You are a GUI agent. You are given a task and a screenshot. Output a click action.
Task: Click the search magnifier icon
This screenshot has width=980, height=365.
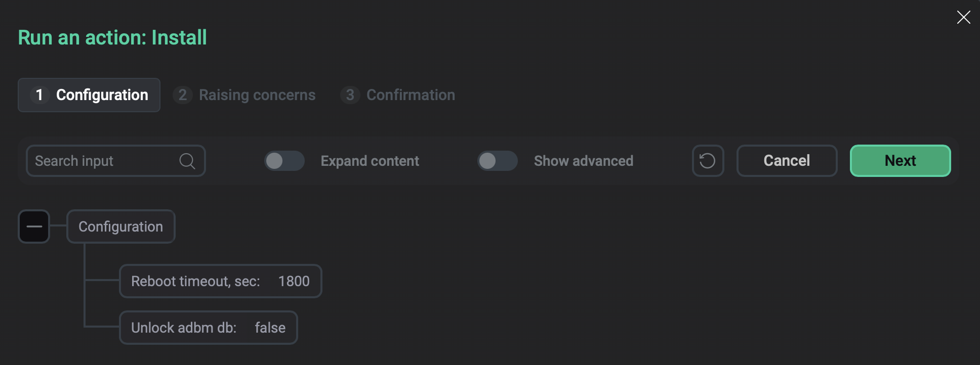tap(187, 161)
